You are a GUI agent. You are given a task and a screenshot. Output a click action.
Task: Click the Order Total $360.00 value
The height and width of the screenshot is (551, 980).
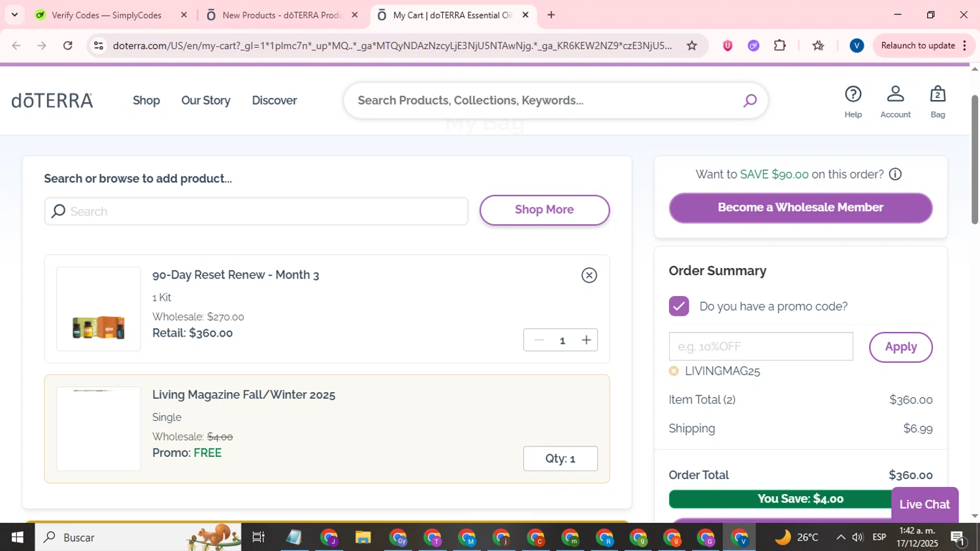910,475
